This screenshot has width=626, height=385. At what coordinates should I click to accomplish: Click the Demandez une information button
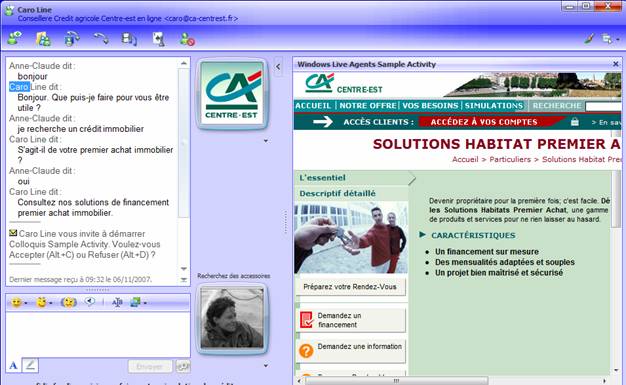[x=351, y=351]
